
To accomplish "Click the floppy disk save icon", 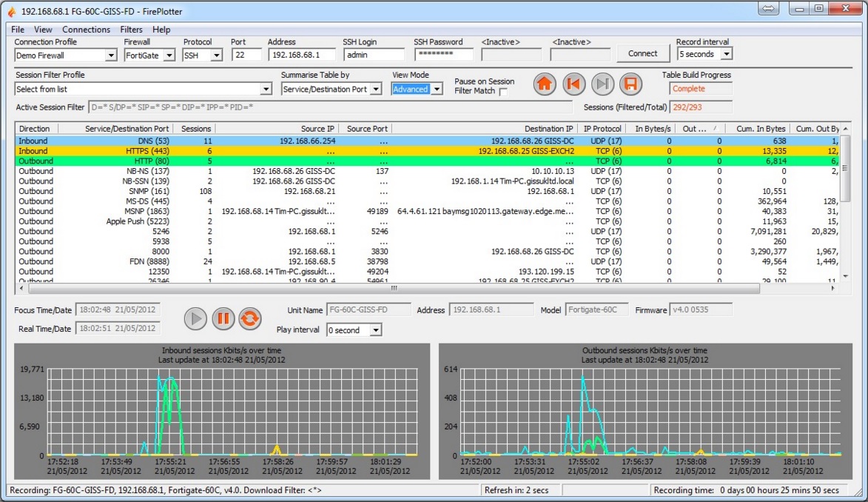I will point(631,84).
